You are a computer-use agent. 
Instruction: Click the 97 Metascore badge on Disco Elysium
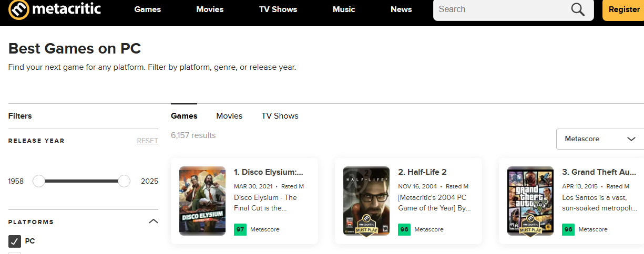[x=240, y=229]
